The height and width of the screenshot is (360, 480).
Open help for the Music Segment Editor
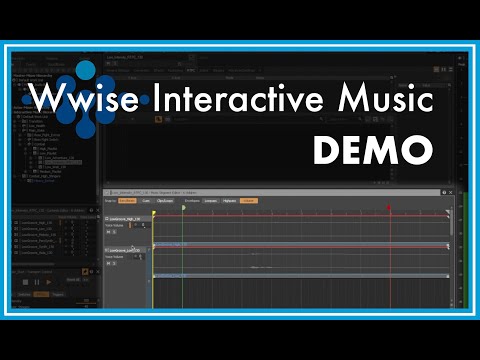click(x=444, y=192)
